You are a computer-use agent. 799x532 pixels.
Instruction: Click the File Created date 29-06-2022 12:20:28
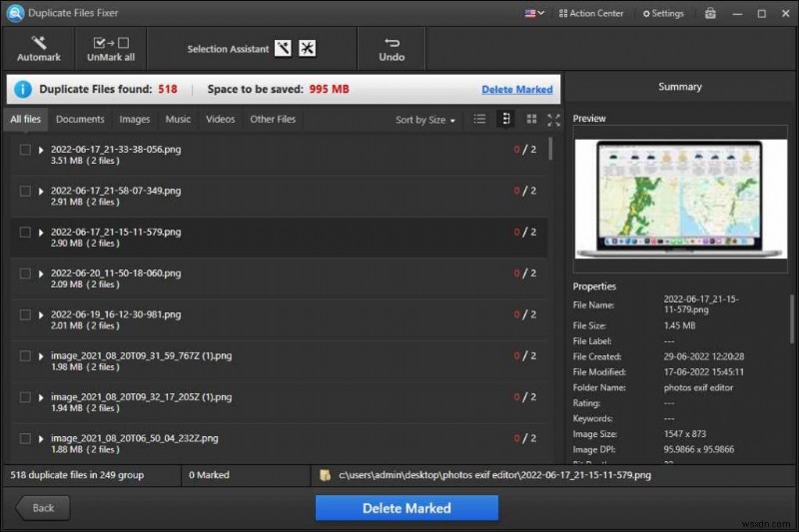[x=704, y=357]
